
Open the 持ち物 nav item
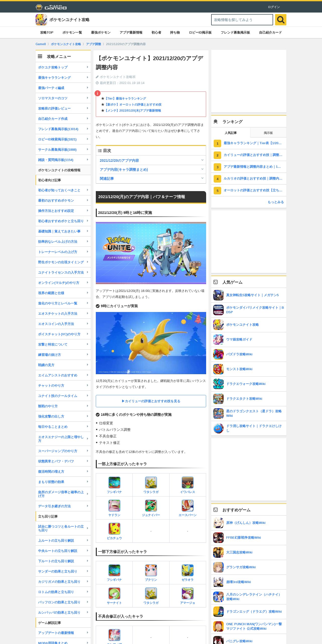(x=175, y=33)
